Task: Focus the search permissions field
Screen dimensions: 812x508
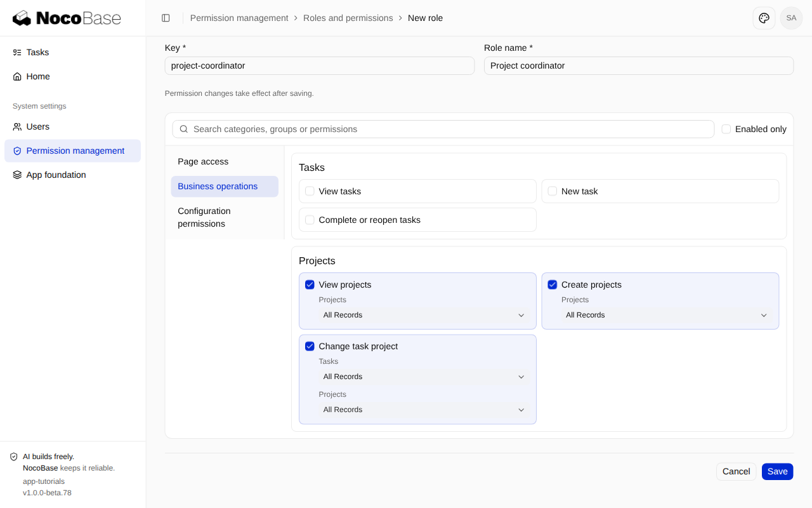Action: [443, 129]
